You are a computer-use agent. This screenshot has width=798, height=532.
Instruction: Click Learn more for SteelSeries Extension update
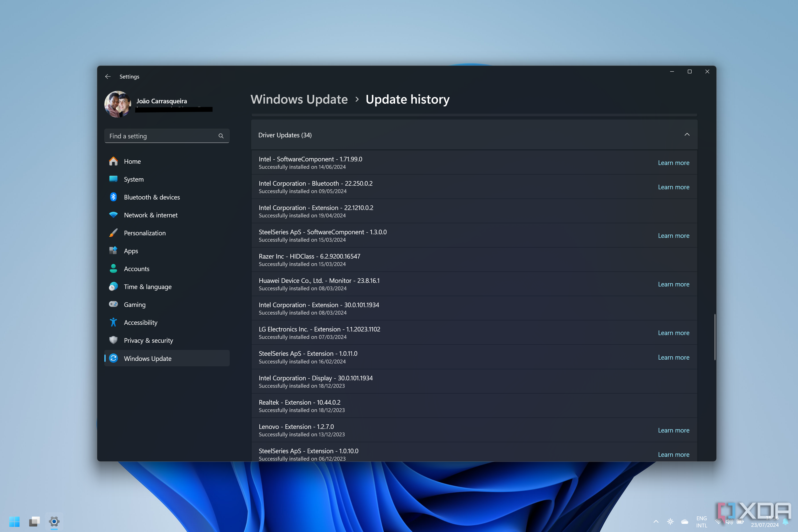click(673, 357)
